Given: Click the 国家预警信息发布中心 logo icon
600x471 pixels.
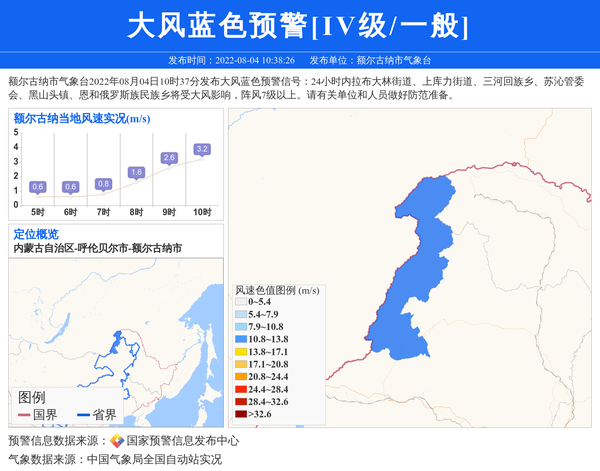Looking at the screenshot, I should tap(117, 440).
